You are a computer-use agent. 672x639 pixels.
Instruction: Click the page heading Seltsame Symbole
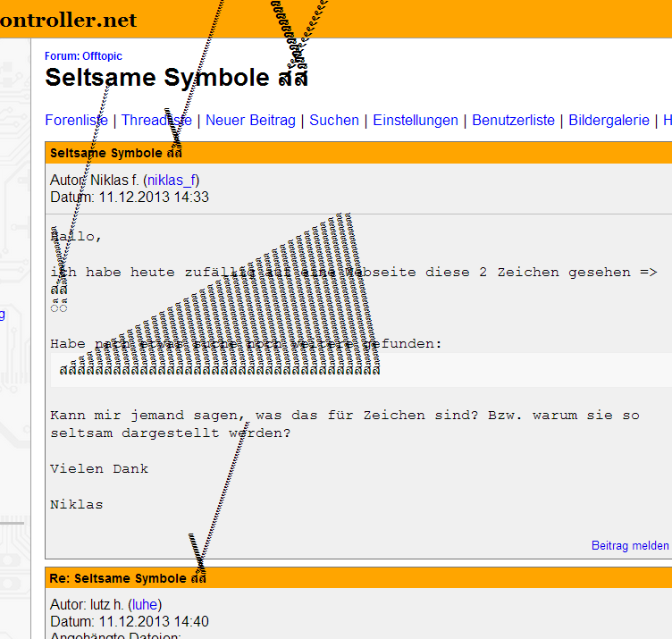pyautogui.click(x=176, y=78)
